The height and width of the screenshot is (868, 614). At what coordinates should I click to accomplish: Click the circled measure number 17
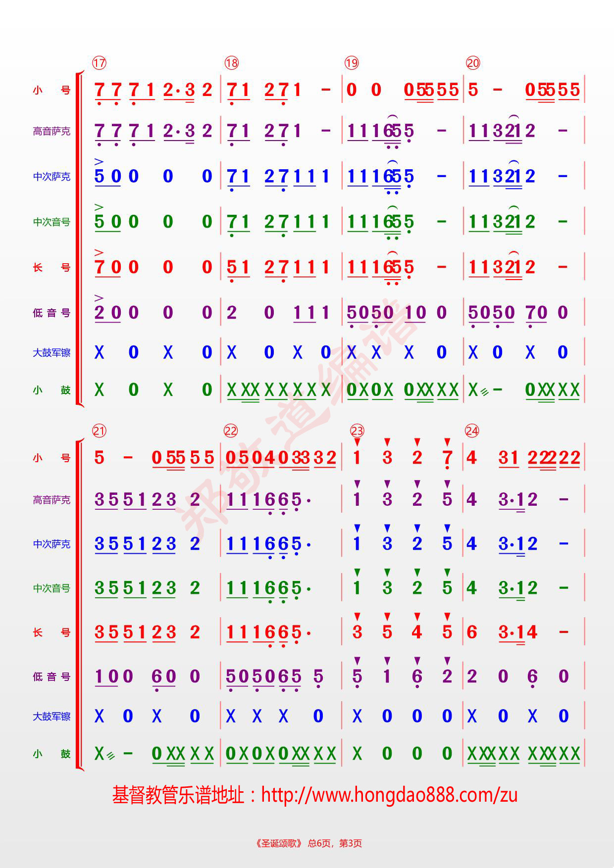click(99, 63)
